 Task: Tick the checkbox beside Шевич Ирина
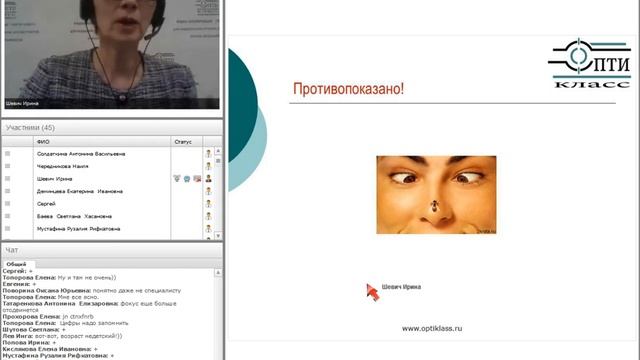pyautogui.click(x=7, y=178)
